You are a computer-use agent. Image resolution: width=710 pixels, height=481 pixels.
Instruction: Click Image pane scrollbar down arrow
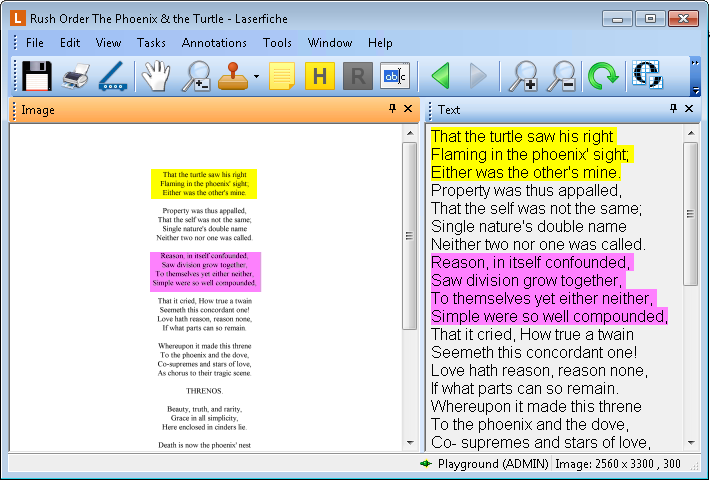point(410,443)
